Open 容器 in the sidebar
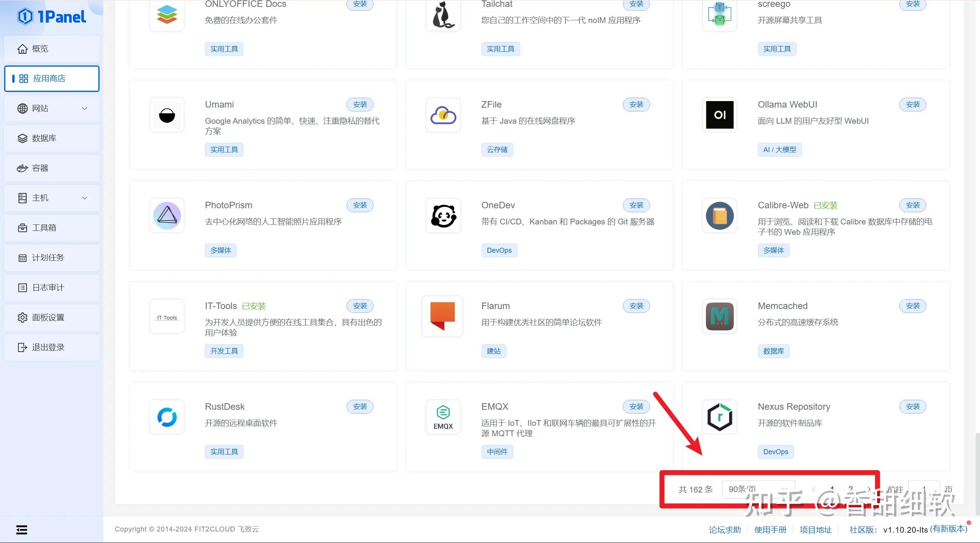980x543 pixels. pos(52,168)
